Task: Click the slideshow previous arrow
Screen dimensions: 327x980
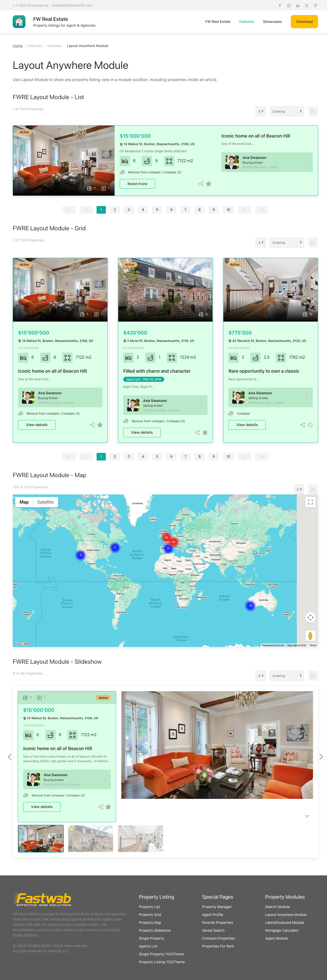Action: coord(9,757)
